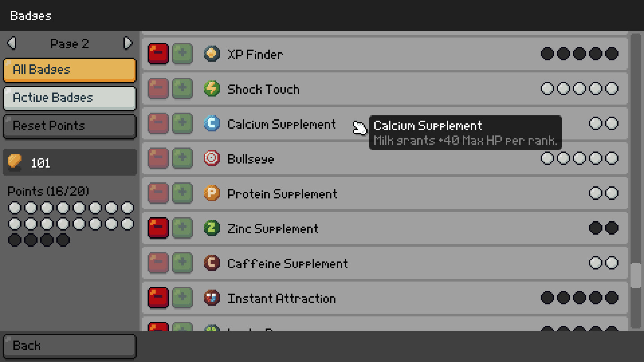Open the previous badge page
Screen dimensions: 644x362
click(12, 43)
